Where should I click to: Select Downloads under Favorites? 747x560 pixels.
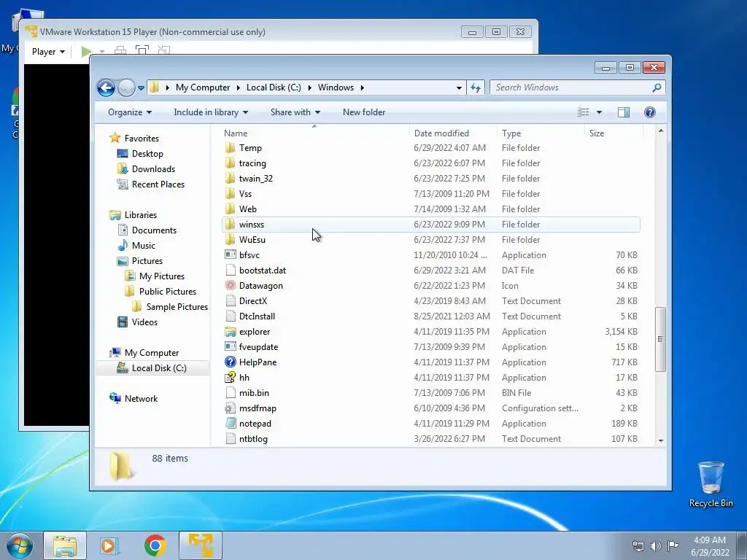(x=153, y=169)
